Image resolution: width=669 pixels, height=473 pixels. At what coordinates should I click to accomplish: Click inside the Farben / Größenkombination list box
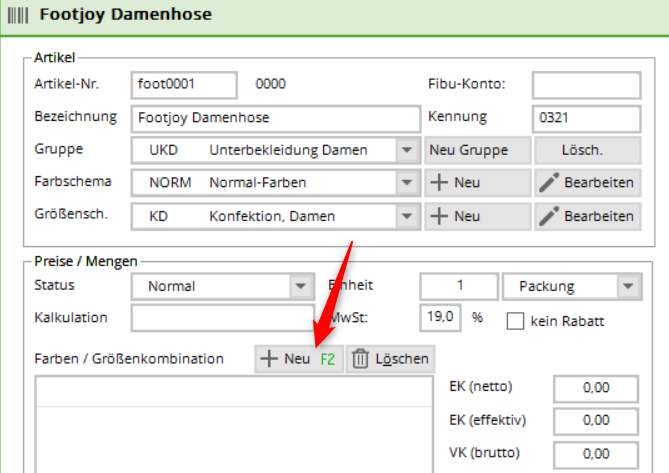(x=234, y=424)
